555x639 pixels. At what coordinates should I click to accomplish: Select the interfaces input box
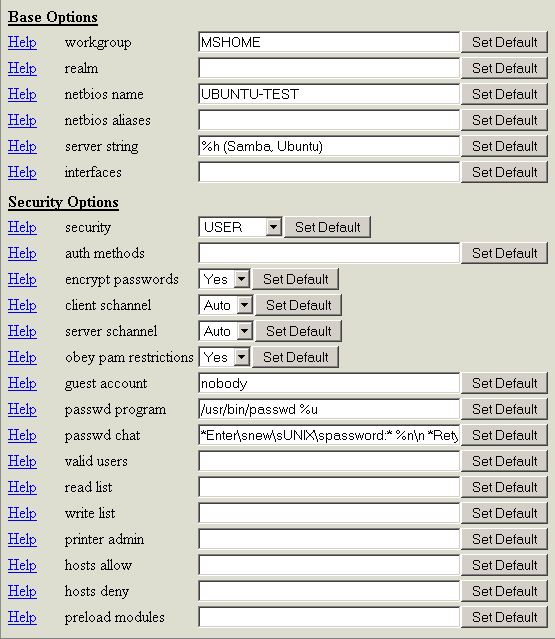(329, 172)
